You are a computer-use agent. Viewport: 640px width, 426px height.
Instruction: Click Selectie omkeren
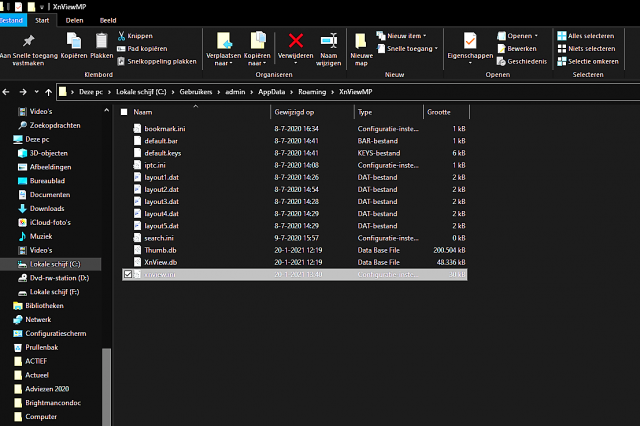588,61
